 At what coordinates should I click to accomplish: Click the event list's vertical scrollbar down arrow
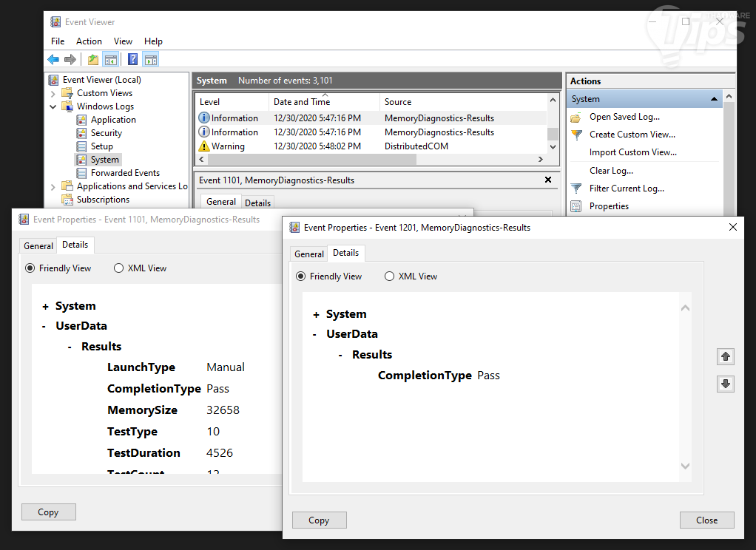pos(552,146)
